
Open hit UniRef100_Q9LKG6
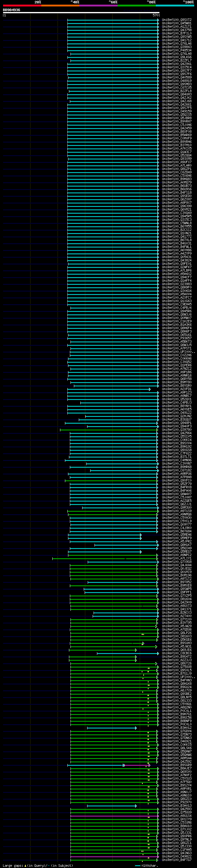coord(177,57)
